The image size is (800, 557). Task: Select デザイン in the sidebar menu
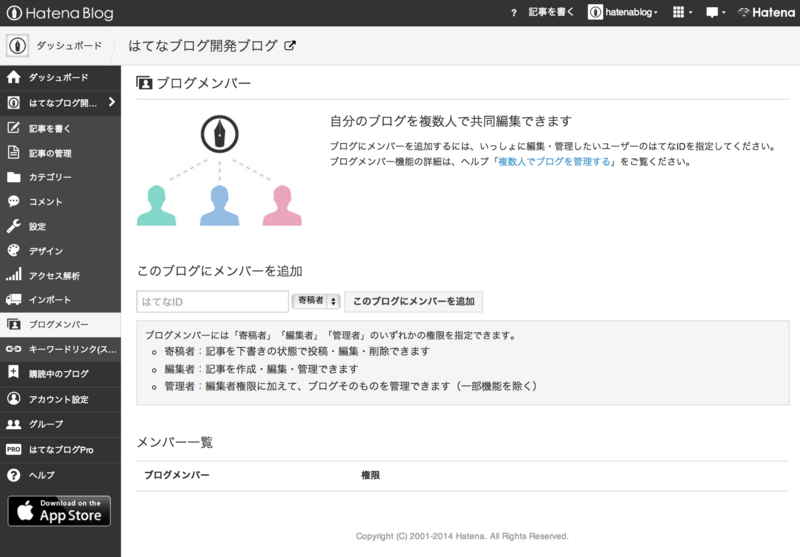click(x=60, y=251)
